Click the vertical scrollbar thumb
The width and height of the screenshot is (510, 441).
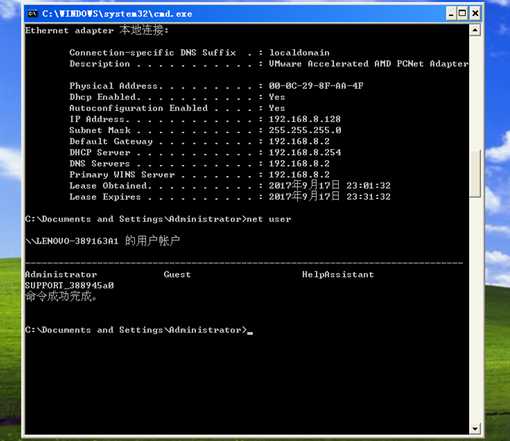click(x=475, y=173)
